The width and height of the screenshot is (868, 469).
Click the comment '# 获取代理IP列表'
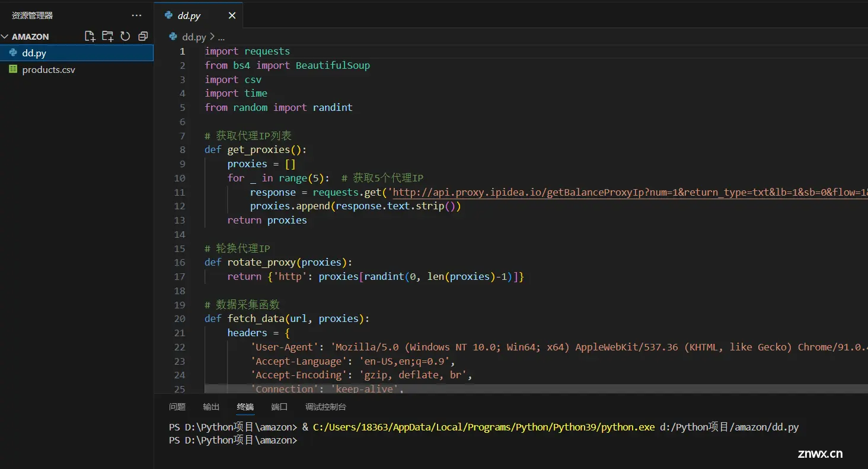tap(248, 136)
